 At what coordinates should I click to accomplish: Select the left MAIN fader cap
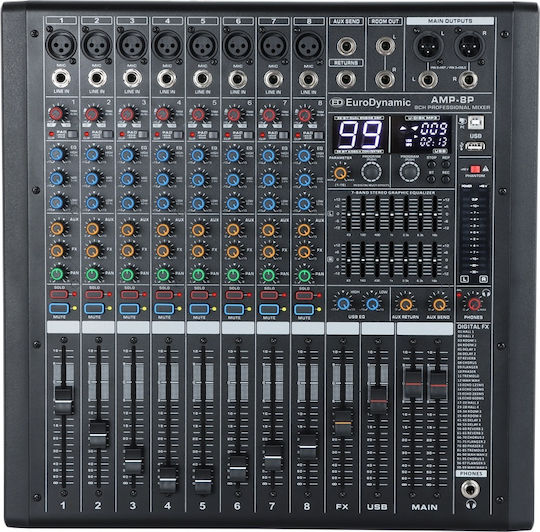click(x=413, y=383)
